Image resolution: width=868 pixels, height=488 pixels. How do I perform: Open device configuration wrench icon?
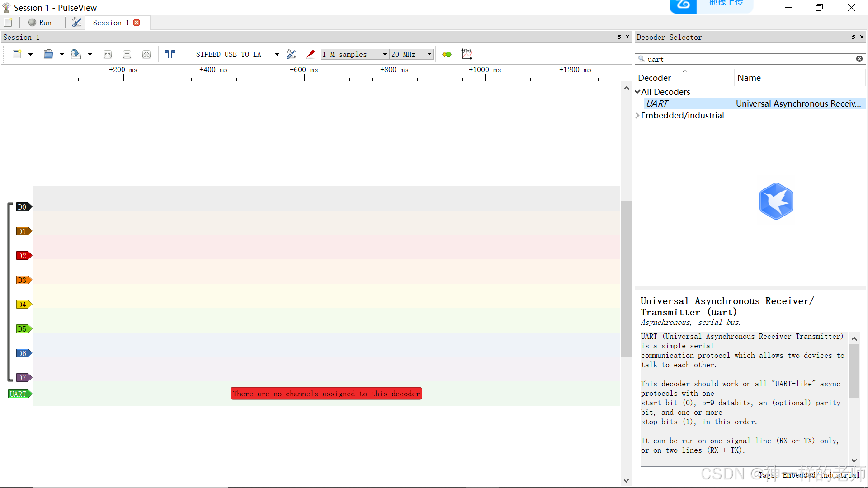[x=291, y=54]
